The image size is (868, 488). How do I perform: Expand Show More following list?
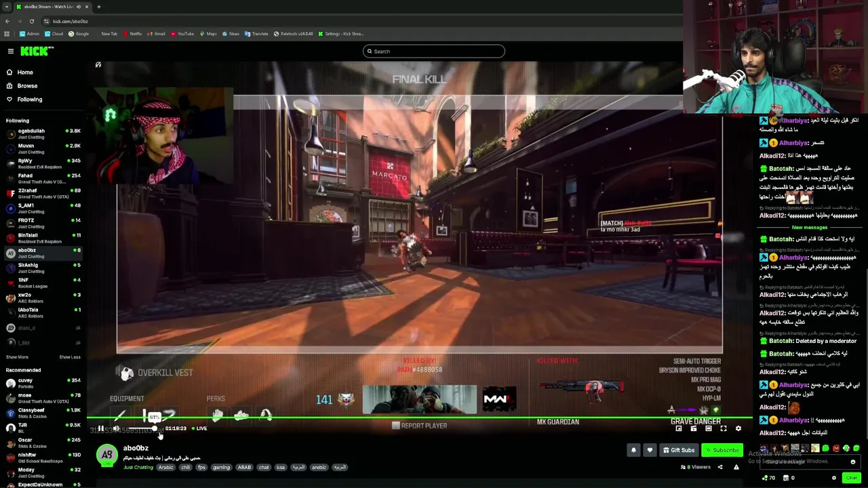(x=17, y=357)
